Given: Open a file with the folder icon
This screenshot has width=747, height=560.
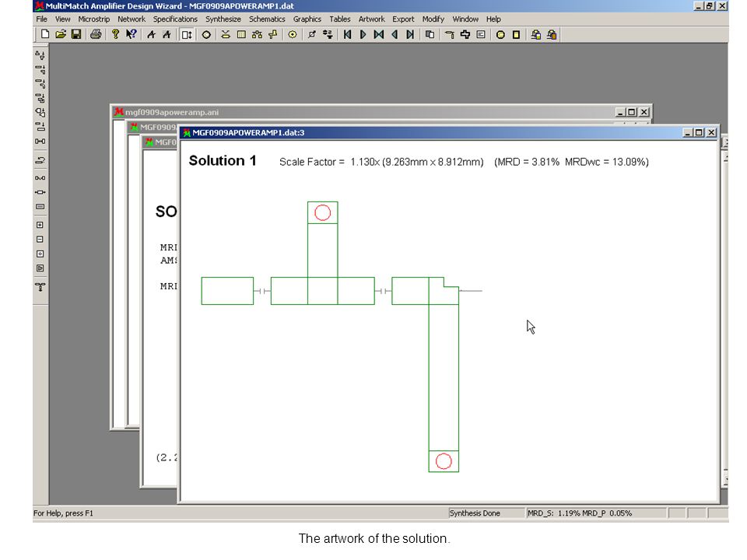Looking at the screenshot, I should coord(61,34).
